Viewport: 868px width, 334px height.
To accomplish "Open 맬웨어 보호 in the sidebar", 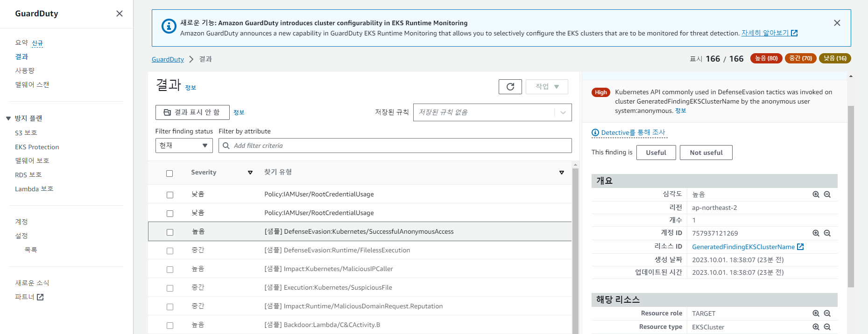I will point(32,161).
